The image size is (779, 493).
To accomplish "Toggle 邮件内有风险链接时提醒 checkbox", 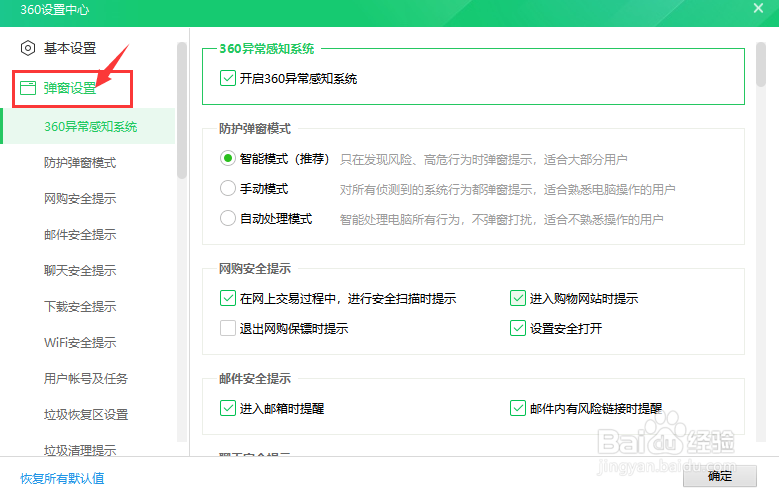I will (518, 408).
